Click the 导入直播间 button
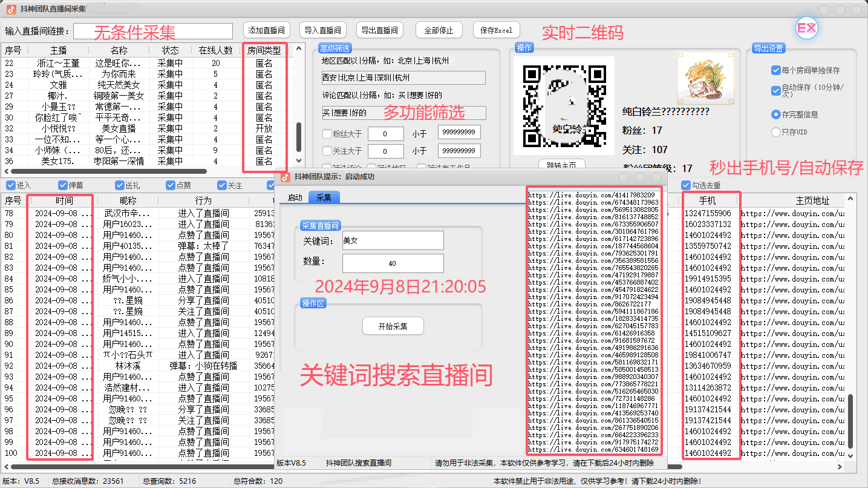868x488 pixels. [322, 30]
